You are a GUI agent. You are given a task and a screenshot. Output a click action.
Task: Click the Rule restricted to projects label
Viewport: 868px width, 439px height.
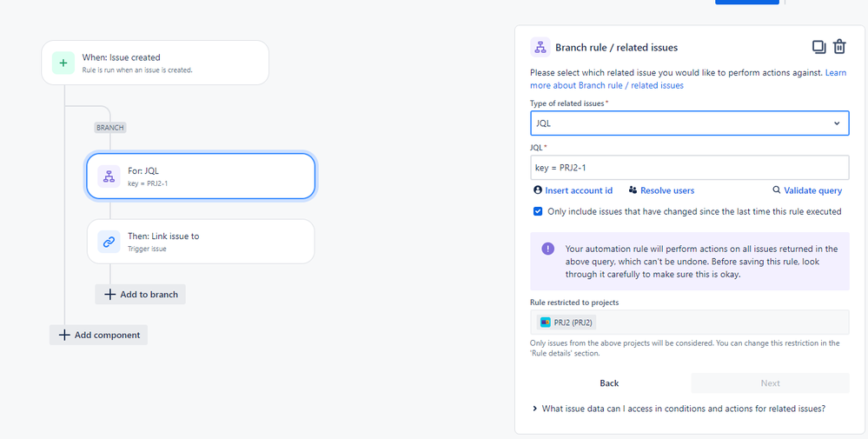(x=574, y=303)
